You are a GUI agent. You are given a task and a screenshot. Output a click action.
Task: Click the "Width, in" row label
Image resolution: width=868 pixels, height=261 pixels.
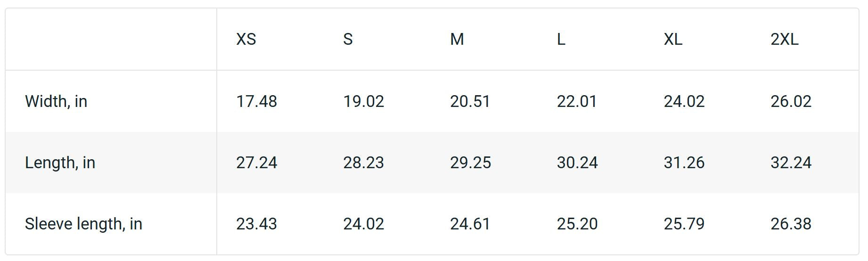click(56, 101)
